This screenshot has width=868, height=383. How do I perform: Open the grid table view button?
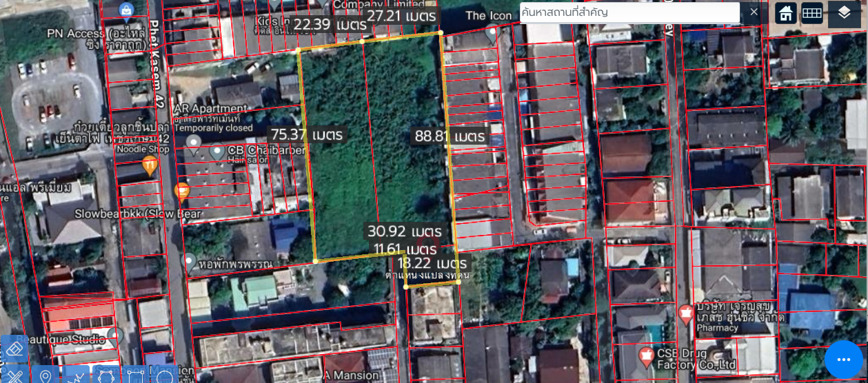pyautogui.click(x=811, y=12)
